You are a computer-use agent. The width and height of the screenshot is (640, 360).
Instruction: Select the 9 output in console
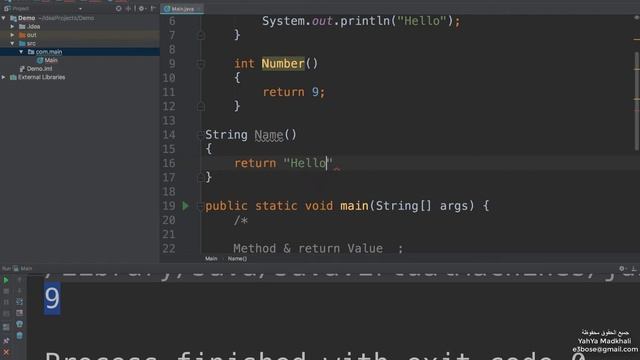(52, 298)
